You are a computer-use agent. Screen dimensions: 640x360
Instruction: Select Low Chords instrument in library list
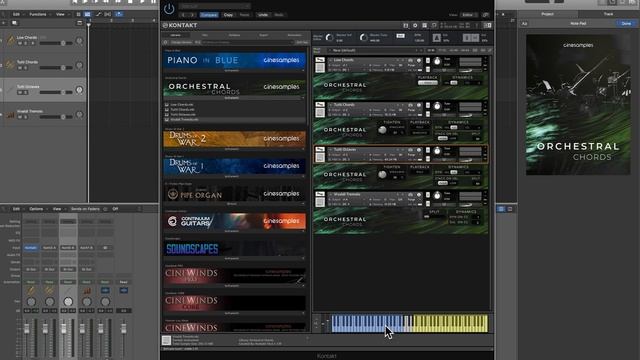[182, 105]
